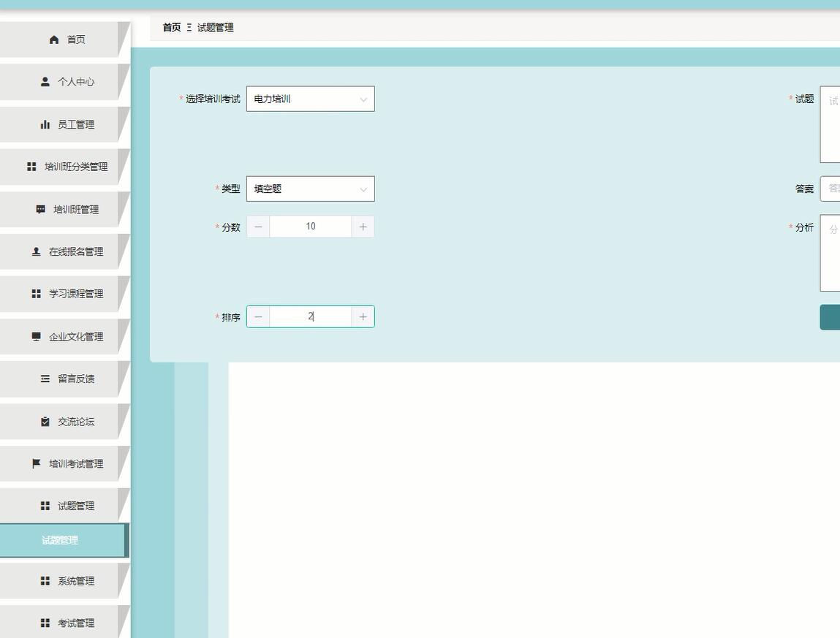Decrease the 排序 value with minus
The height and width of the screenshot is (638, 840).
258,316
